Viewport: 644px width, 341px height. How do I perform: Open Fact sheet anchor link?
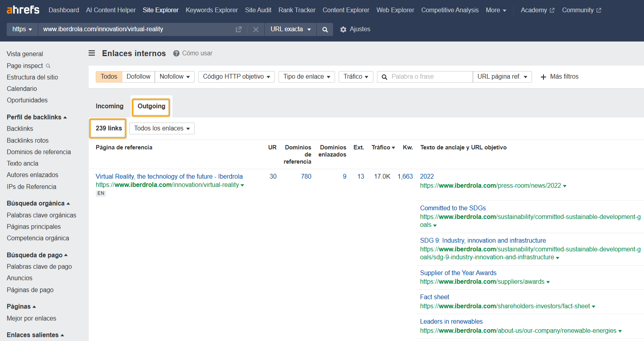(x=435, y=297)
